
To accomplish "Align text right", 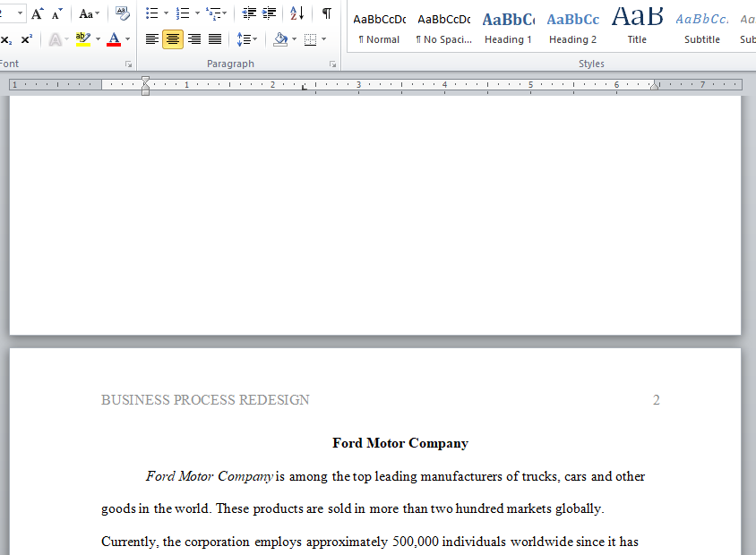I will pos(194,39).
